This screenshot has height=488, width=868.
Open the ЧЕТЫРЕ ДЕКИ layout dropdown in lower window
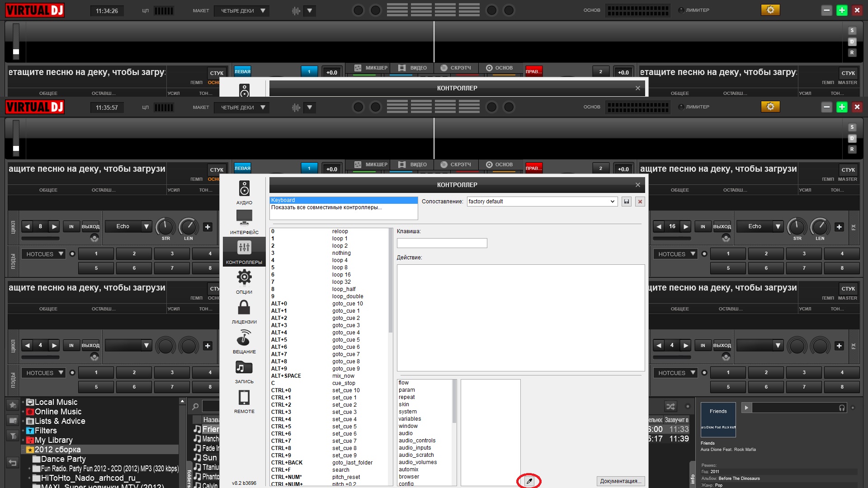(241, 108)
